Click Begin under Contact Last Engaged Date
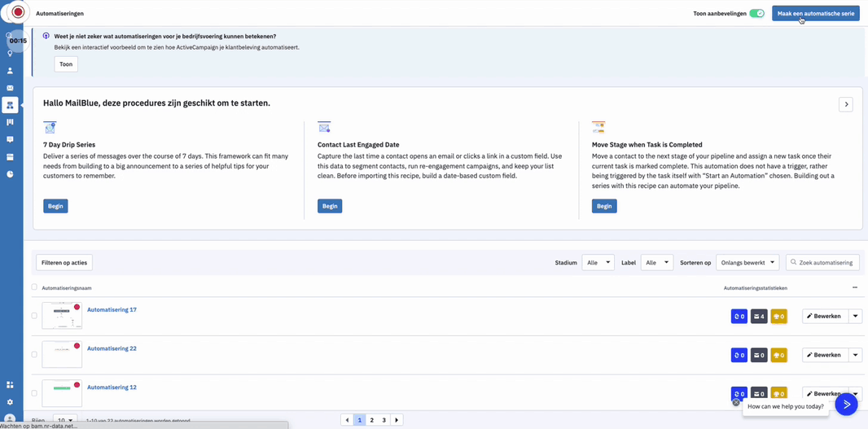 pos(330,206)
